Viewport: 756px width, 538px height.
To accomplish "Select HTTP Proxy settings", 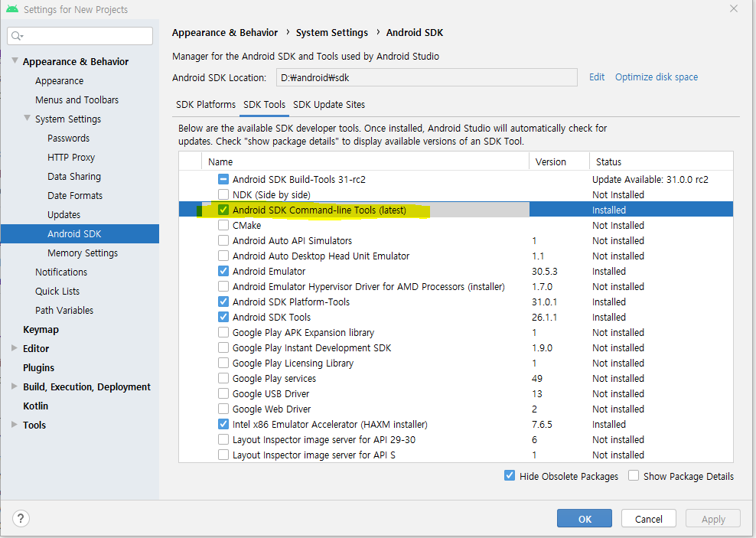I will [x=71, y=157].
